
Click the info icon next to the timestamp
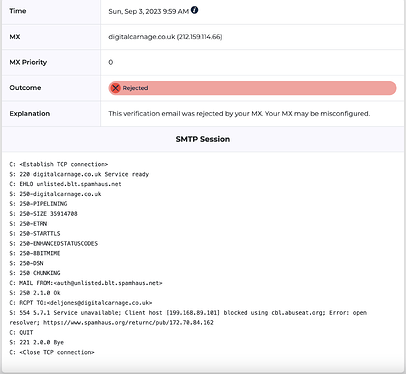195,10
